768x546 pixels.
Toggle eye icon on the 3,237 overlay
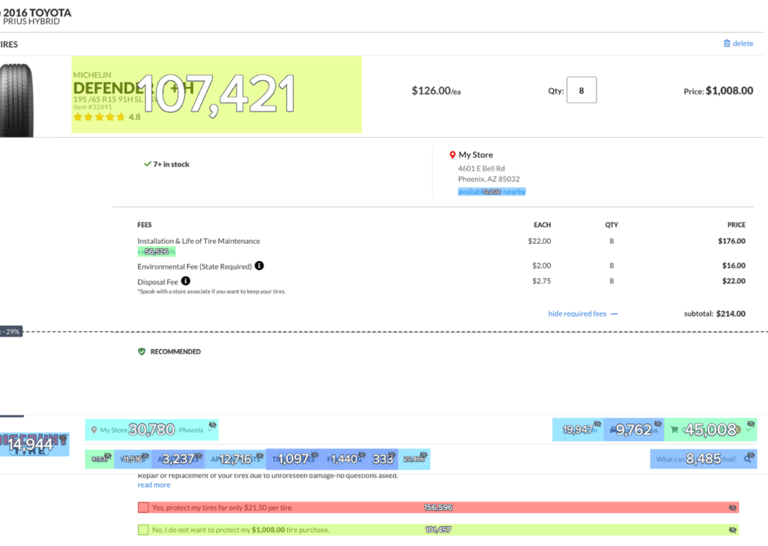tap(198, 456)
